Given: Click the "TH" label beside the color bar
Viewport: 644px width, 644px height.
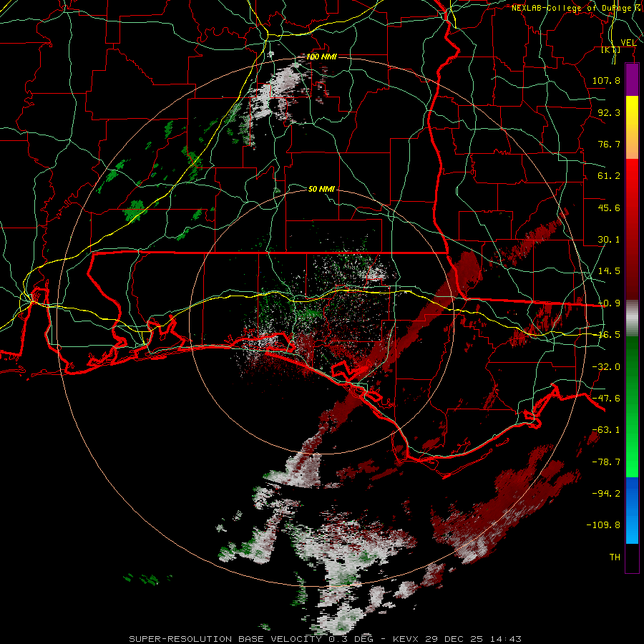Looking at the screenshot, I should pyautogui.click(x=615, y=557).
